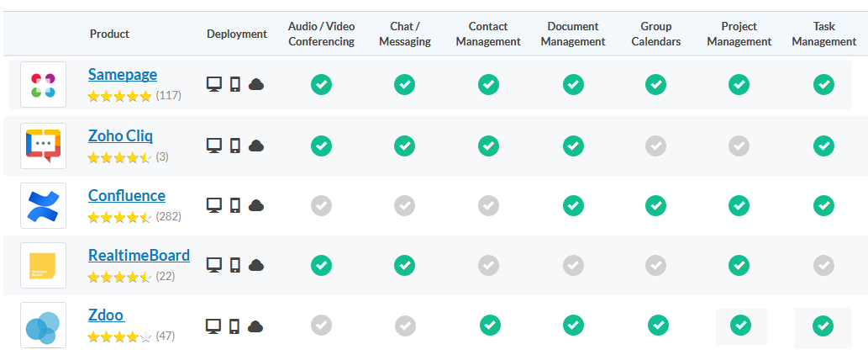Open the RealtimeBoard product link

pyautogui.click(x=139, y=255)
